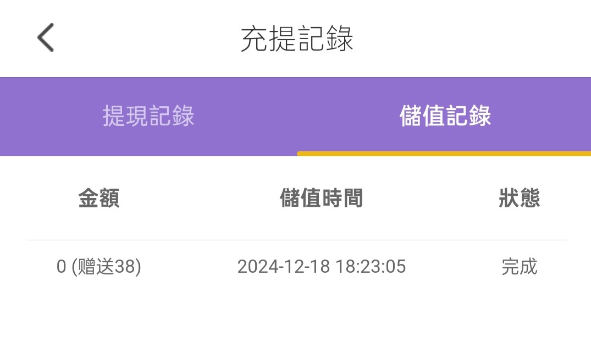
Task: Tap the back arrow icon
Action: (x=46, y=38)
